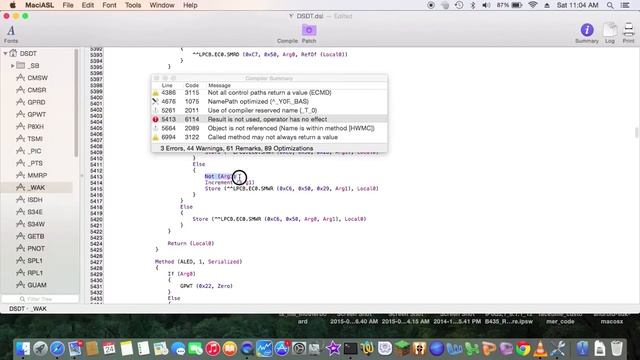Select the MMRP item in the sidebar
This screenshot has height=360, width=640.
coord(37,176)
